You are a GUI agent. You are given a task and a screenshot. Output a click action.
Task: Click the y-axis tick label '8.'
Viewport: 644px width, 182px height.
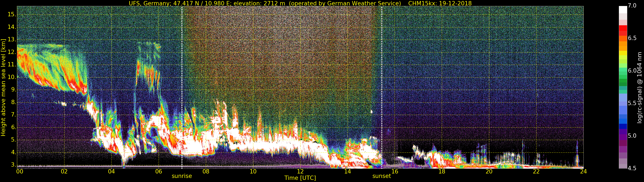coord(14,102)
